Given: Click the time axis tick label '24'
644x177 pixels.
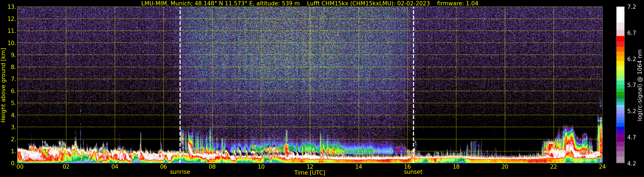Looking at the screenshot, I should click(x=602, y=167).
